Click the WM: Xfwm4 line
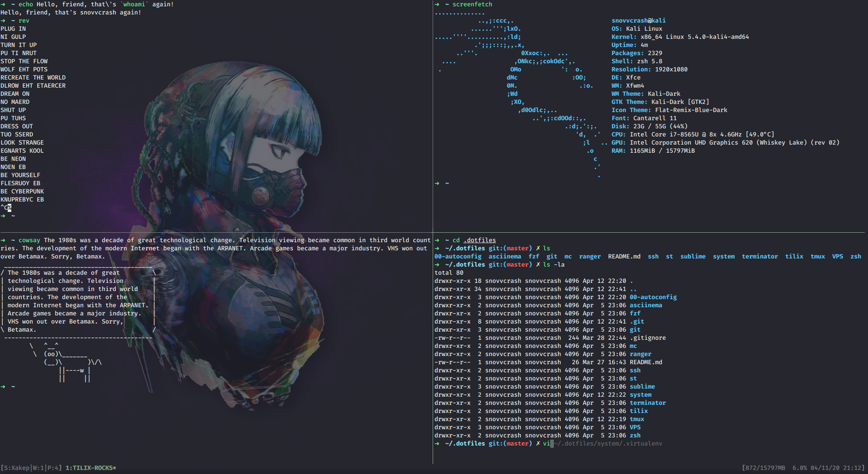This screenshot has width=868, height=474. pyautogui.click(x=627, y=85)
